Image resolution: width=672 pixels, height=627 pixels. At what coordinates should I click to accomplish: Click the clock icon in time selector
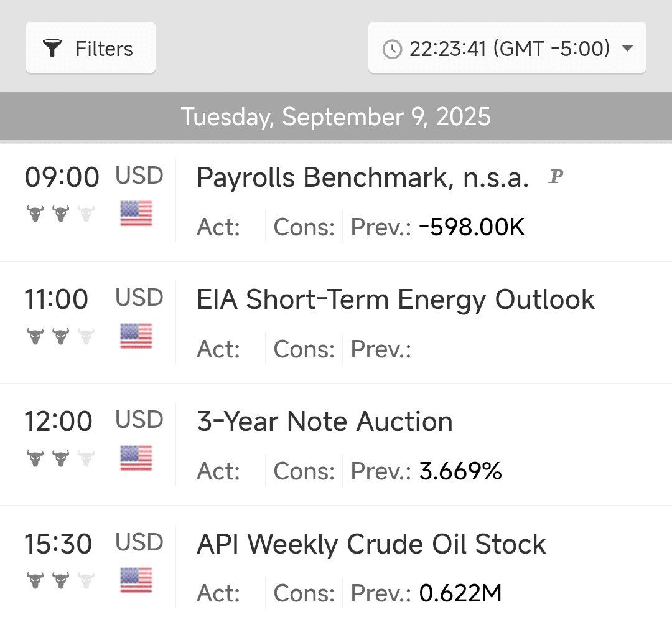[392, 49]
